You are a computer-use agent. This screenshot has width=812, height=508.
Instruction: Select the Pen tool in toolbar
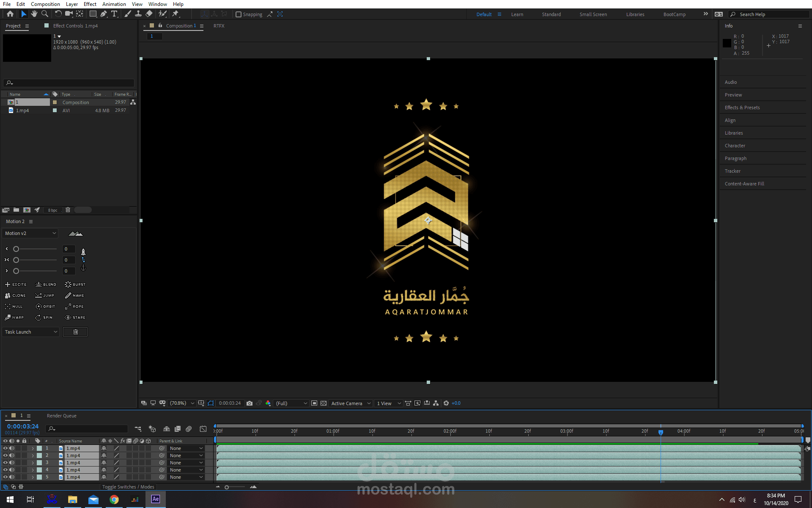tap(104, 14)
